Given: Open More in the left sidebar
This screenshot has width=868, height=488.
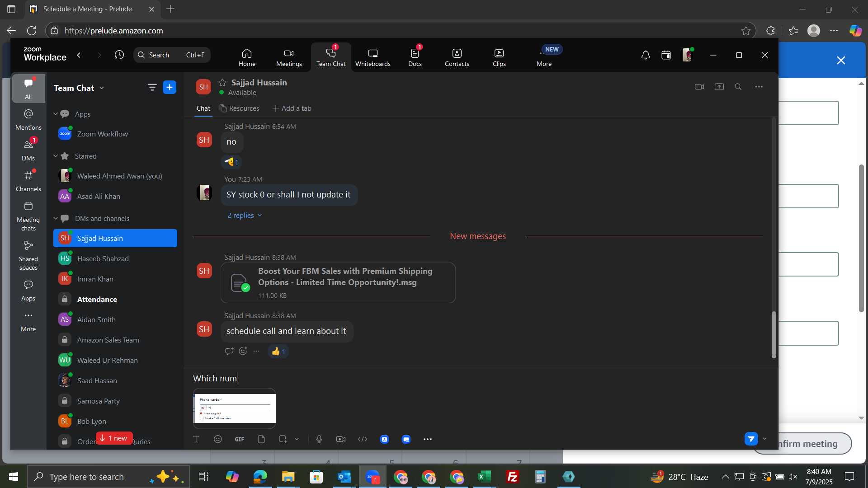Looking at the screenshot, I should (28, 321).
